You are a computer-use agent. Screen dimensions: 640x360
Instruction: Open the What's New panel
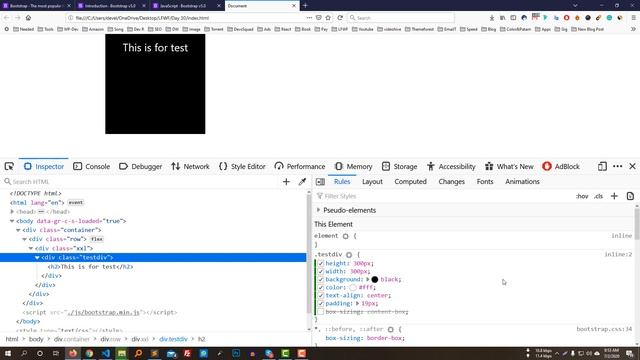pos(509,167)
